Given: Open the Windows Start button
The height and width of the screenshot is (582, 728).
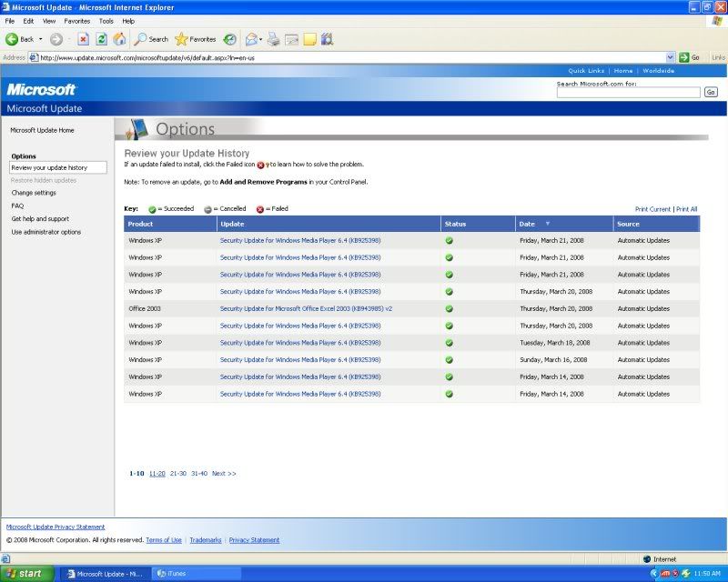Looking at the screenshot, I should (25, 574).
